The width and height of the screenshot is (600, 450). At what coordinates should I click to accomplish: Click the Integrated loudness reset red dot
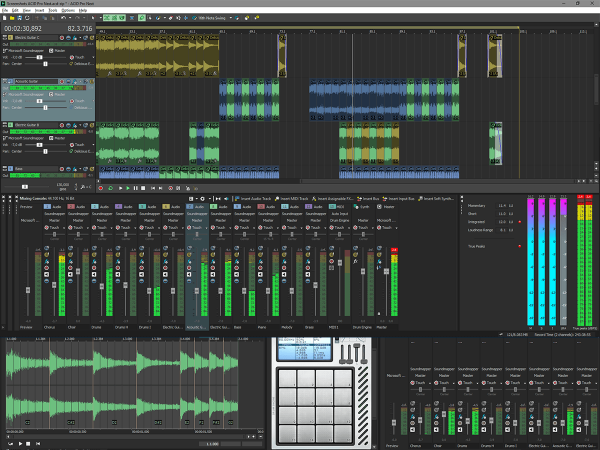519,222
